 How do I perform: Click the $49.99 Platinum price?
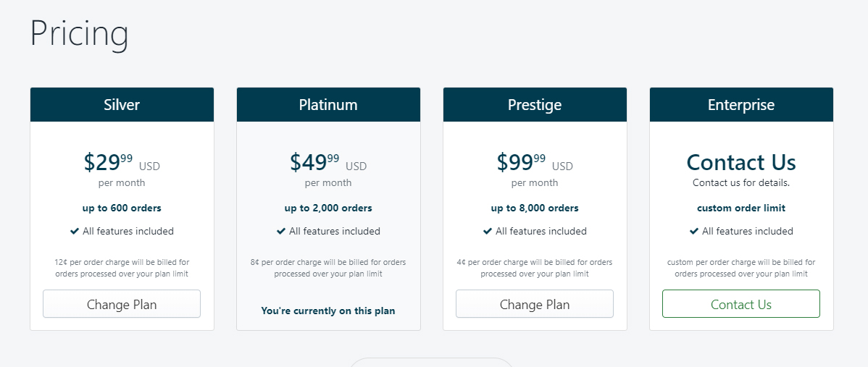click(x=314, y=162)
